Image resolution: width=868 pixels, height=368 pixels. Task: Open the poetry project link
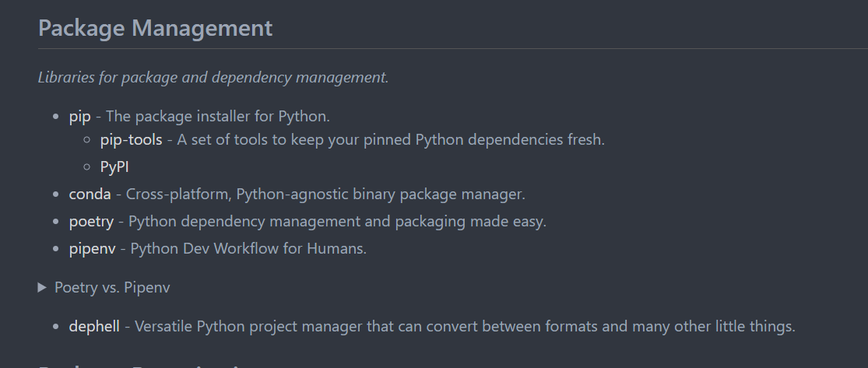[x=91, y=222]
